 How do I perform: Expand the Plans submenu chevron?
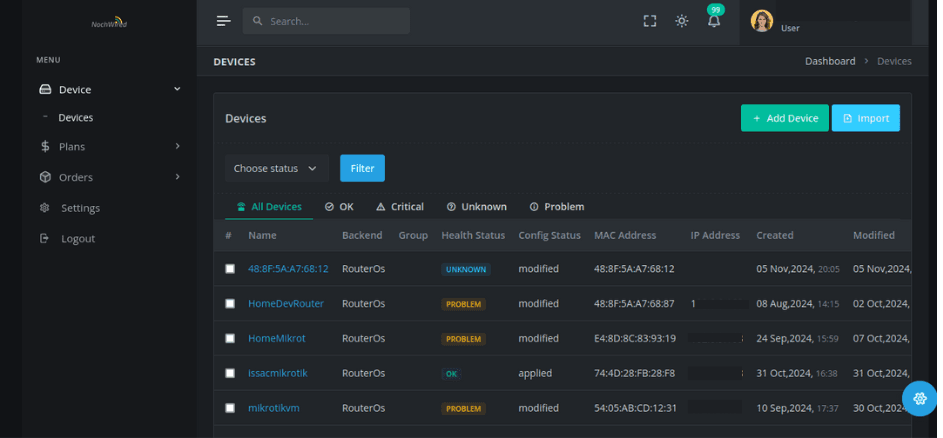tap(177, 146)
